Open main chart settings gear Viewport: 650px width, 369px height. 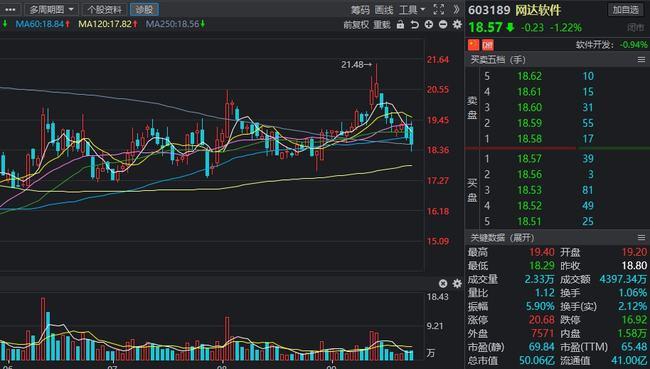click(x=457, y=25)
